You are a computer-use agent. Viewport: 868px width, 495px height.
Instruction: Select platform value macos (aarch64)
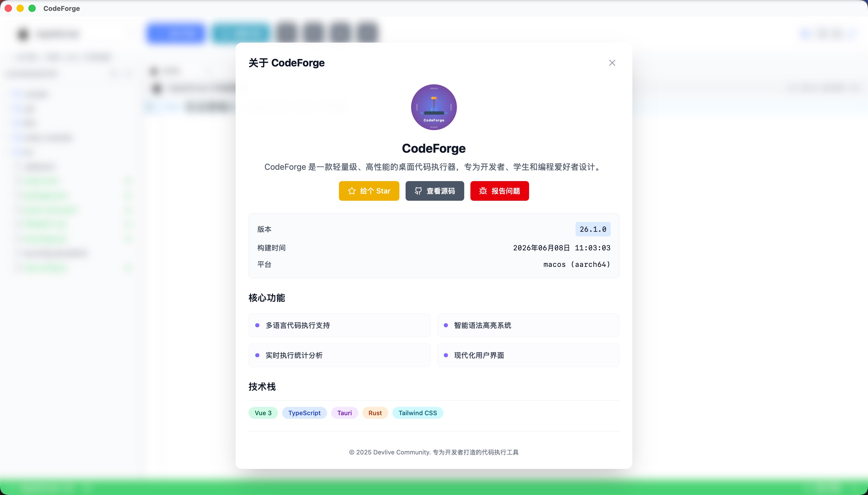[x=577, y=265]
